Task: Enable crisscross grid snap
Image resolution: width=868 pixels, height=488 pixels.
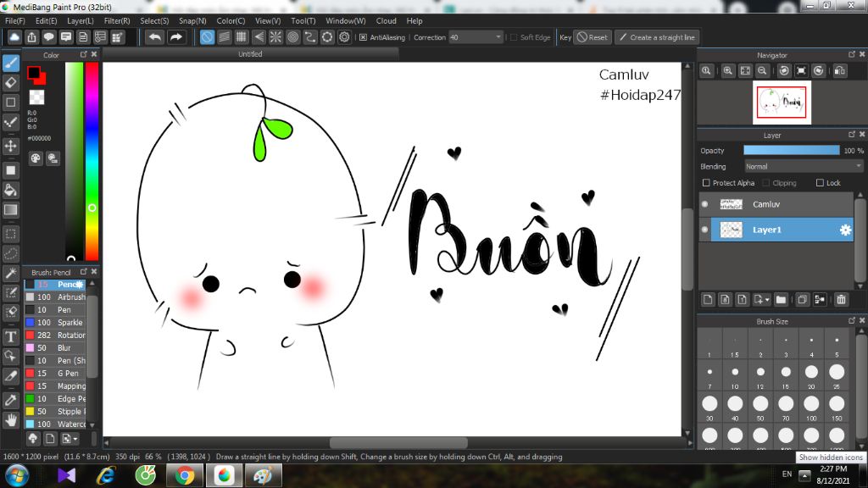Action: point(242,37)
